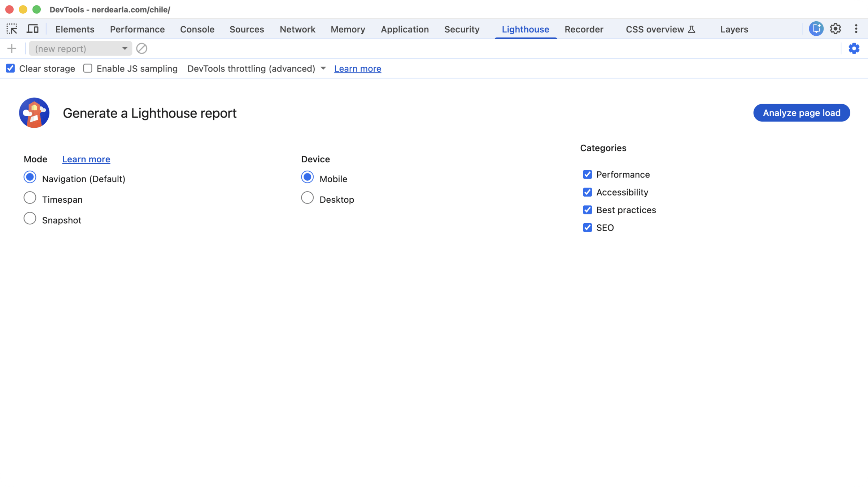The width and height of the screenshot is (868, 487).
Task: Toggle the device toolbar icon
Action: pyautogui.click(x=32, y=29)
